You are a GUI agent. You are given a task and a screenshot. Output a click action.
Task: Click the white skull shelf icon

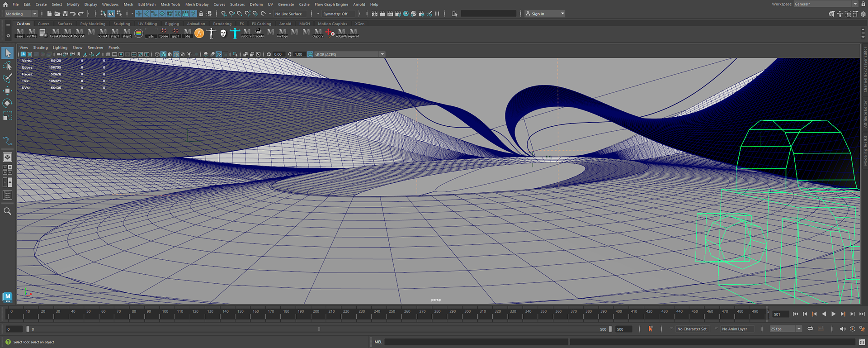(223, 33)
